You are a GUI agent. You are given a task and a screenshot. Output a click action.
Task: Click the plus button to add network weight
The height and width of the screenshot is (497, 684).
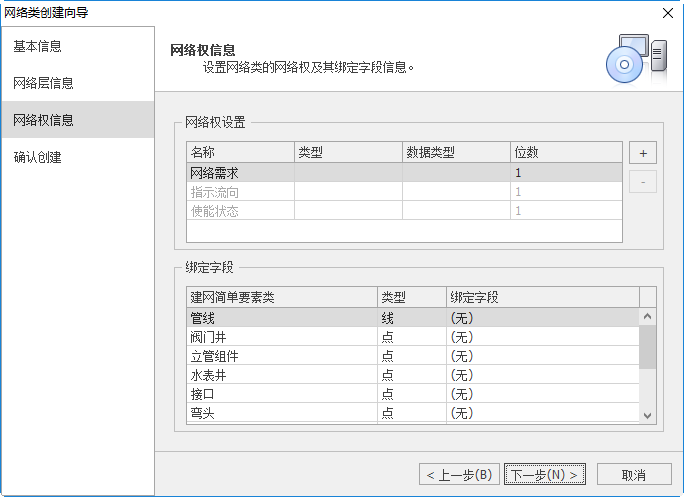click(x=642, y=154)
